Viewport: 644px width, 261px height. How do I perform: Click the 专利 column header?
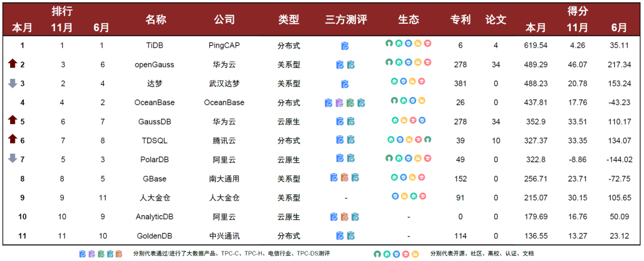point(460,19)
